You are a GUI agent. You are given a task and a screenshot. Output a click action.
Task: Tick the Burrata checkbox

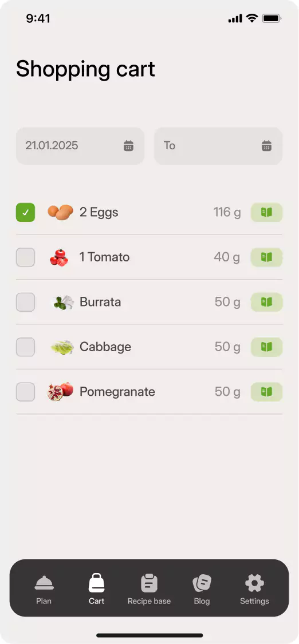point(26,302)
